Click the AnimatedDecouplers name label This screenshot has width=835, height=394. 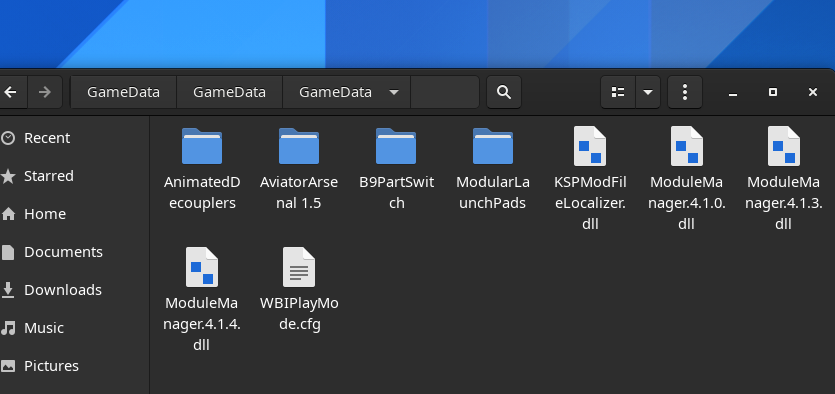point(202,193)
